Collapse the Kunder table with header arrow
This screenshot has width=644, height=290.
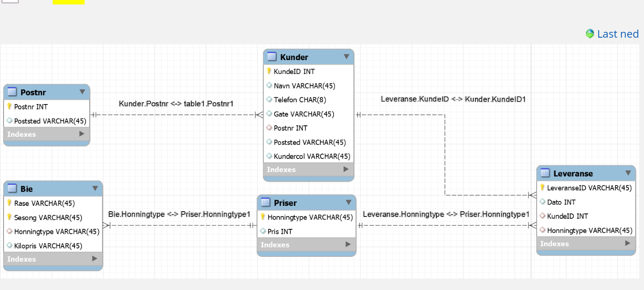pyautogui.click(x=346, y=57)
